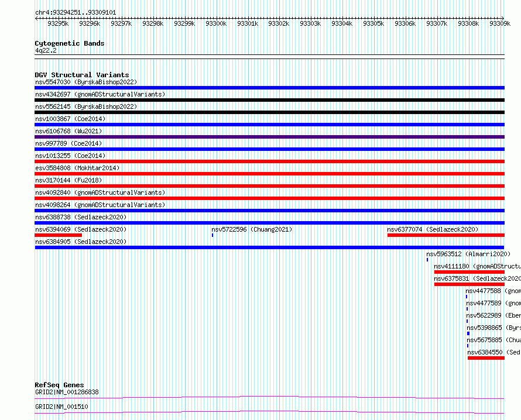Select the red nsv6375831 bar
This screenshot has width=521, height=420.
tap(469, 284)
